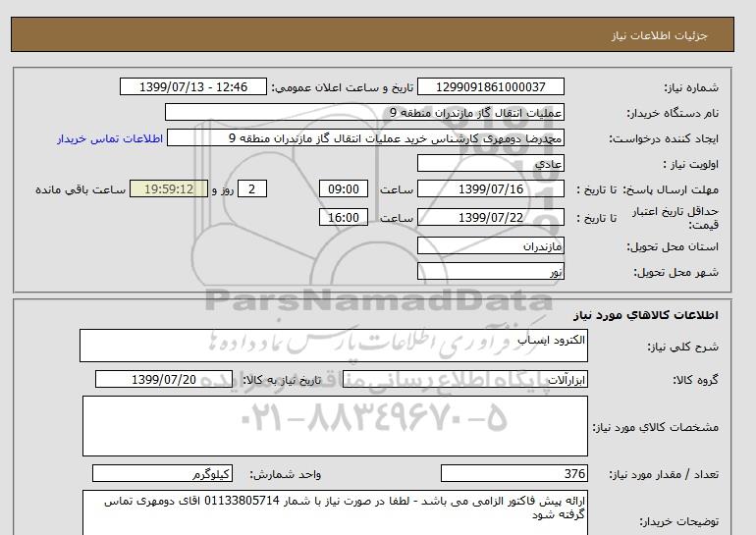
Task: Click the quantity field showing 376
Action: (513, 473)
